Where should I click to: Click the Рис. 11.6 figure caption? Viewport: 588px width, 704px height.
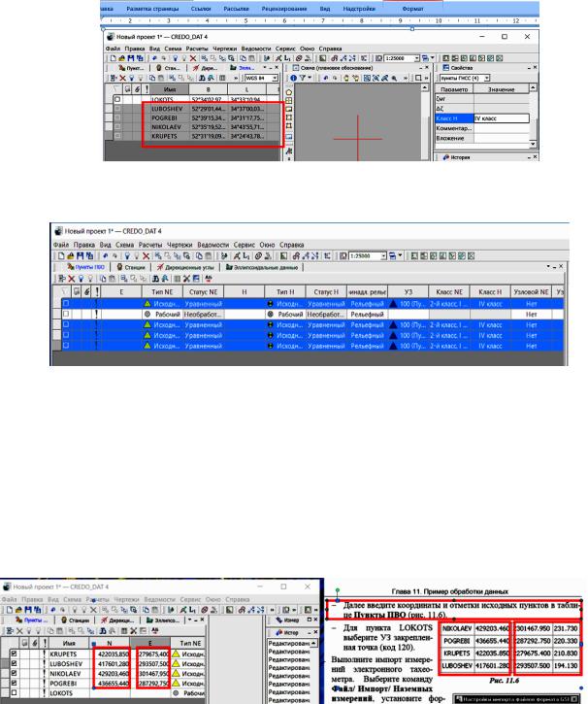point(504,680)
